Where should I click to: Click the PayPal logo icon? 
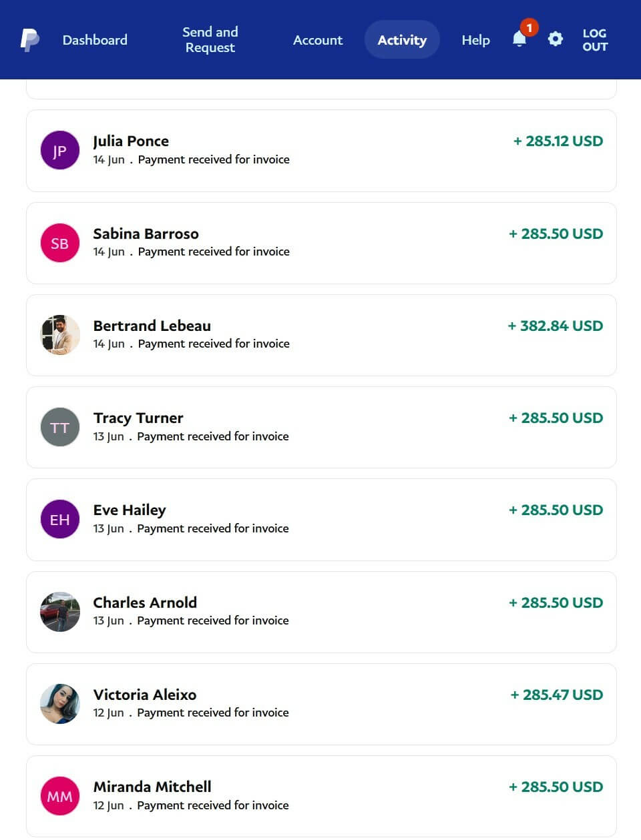[29, 40]
